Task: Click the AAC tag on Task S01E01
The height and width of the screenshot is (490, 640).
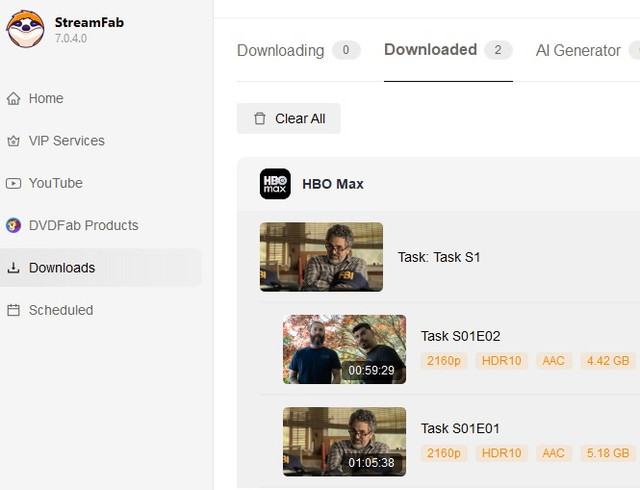Action: pyautogui.click(x=553, y=453)
